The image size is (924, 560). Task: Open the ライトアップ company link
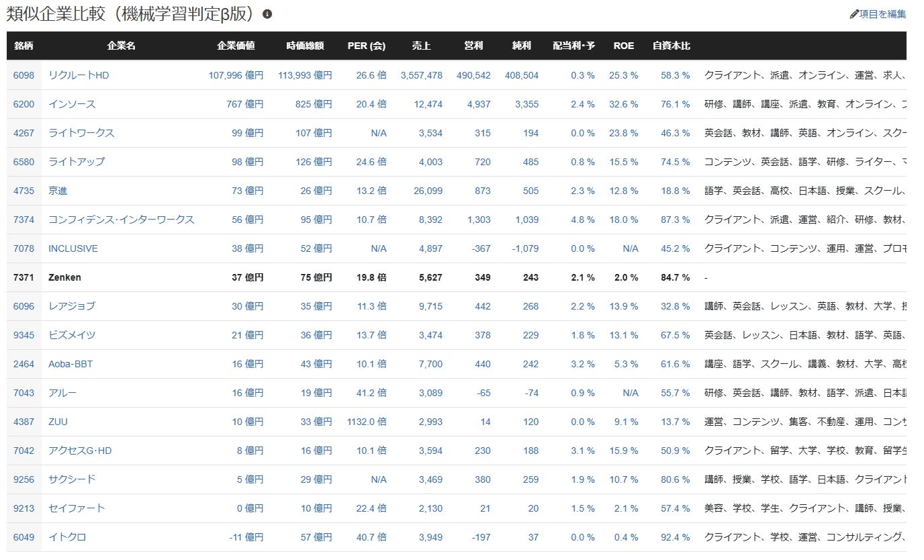point(77,162)
